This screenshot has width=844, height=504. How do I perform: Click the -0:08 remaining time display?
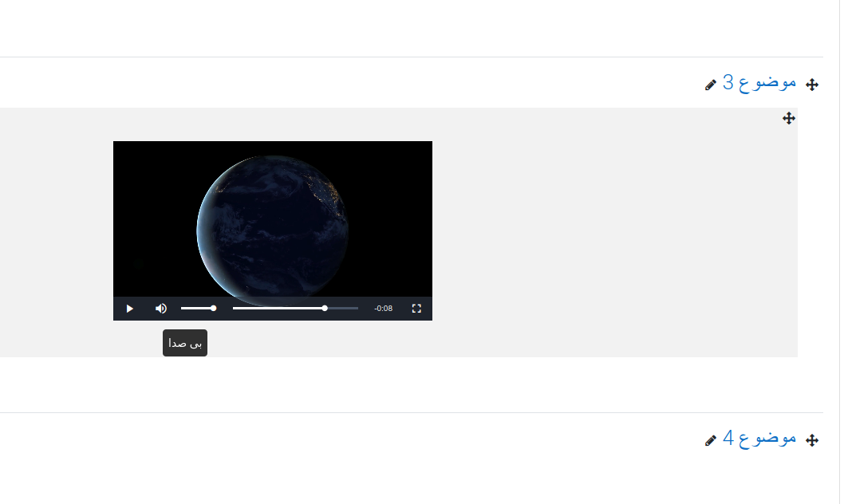click(383, 309)
